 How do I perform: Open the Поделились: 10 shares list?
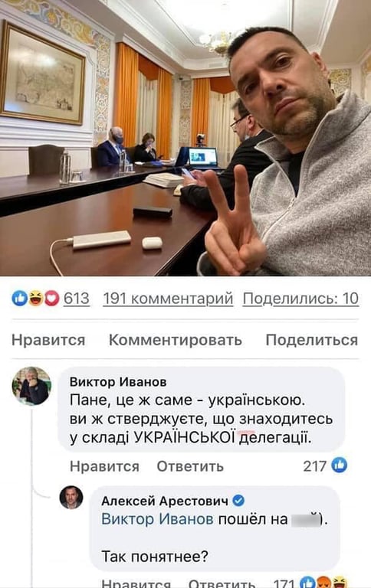tap(300, 299)
